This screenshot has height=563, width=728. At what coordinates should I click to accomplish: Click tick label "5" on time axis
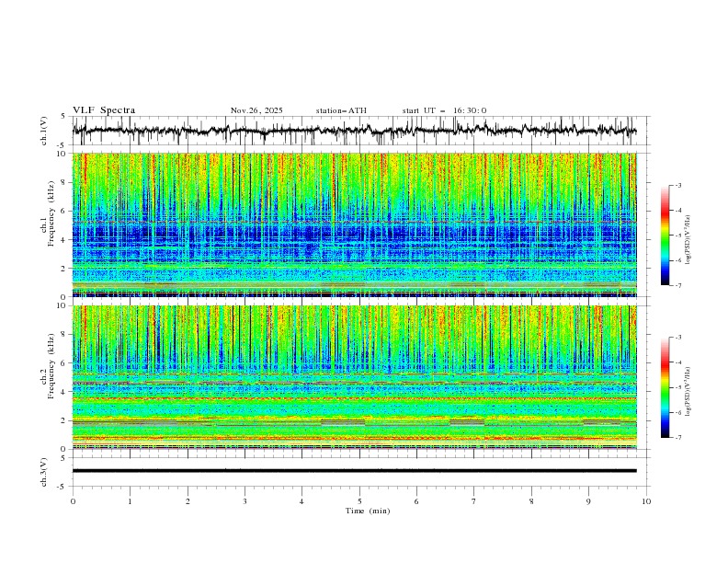359,501
